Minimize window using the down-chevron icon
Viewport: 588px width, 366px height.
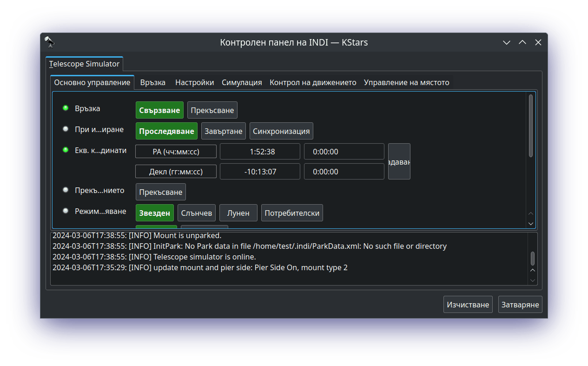pos(507,42)
